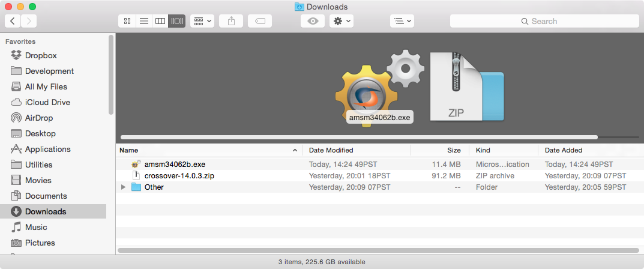The image size is (644, 269).
Task: Click the Search field
Action: coord(544,21)
